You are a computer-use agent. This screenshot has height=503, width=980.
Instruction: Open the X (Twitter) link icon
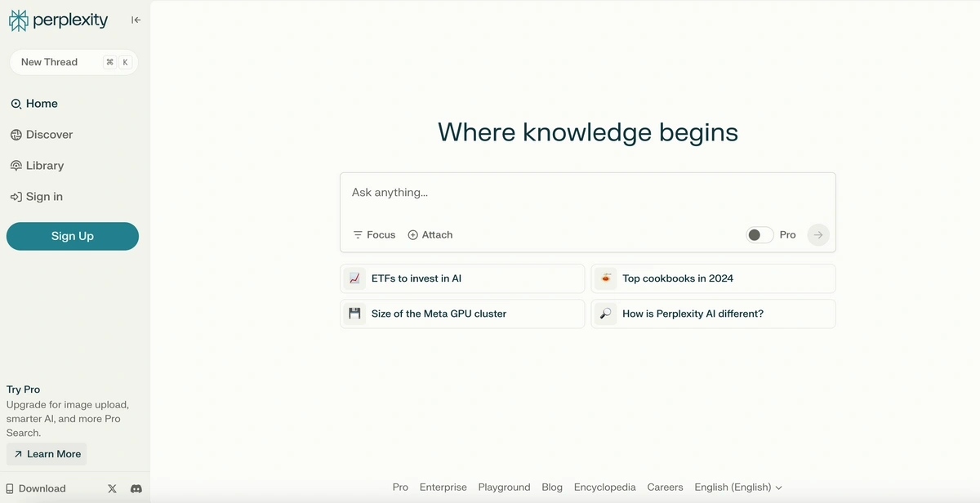coord(113,489)
